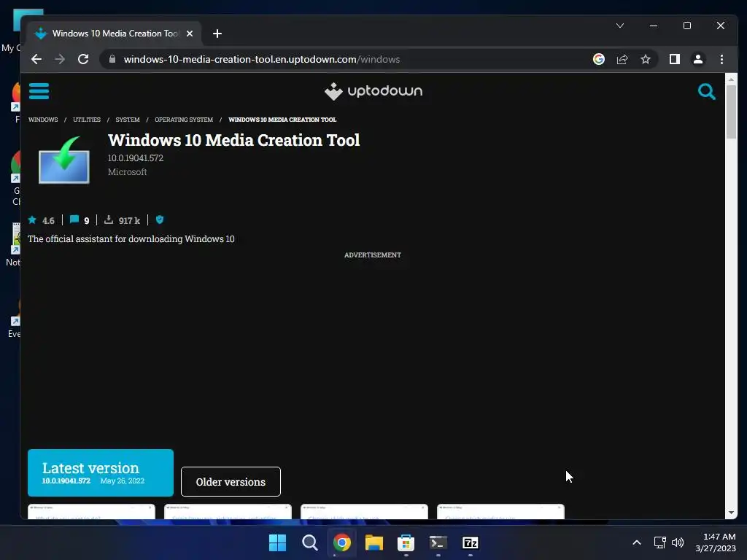Open the OPERATING SYSTEM breadcrumb link
The height and width of the screenshot is (560, 747).
[x=184, y=120]
